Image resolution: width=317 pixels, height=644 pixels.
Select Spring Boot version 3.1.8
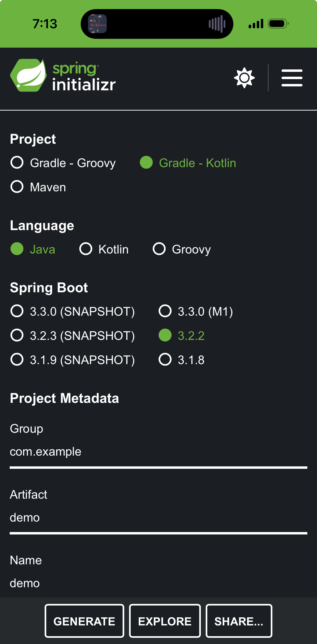pyautogui.click(x=165, y=360)
